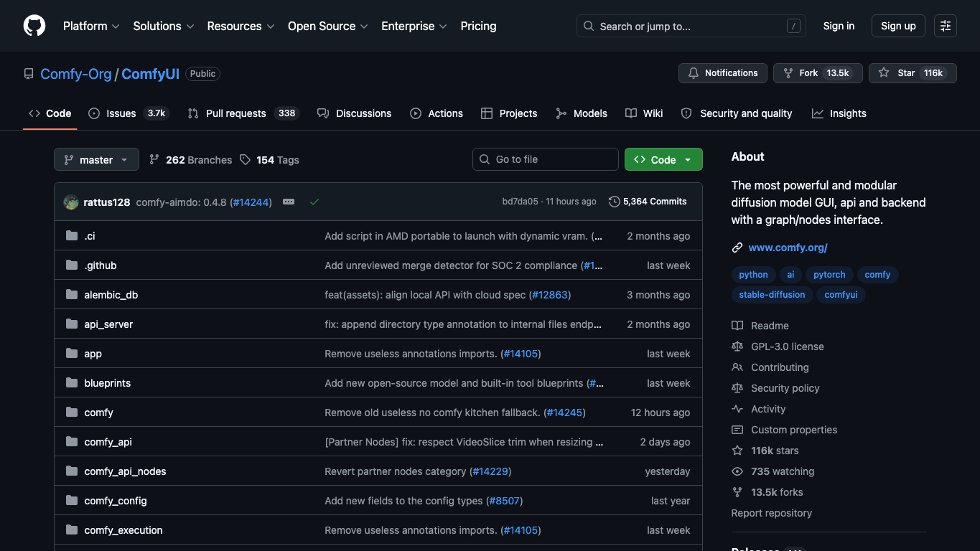The height and width of the screenshot is (551, 980).
Task: Click the Readme book icon
Action: point(737,326)
